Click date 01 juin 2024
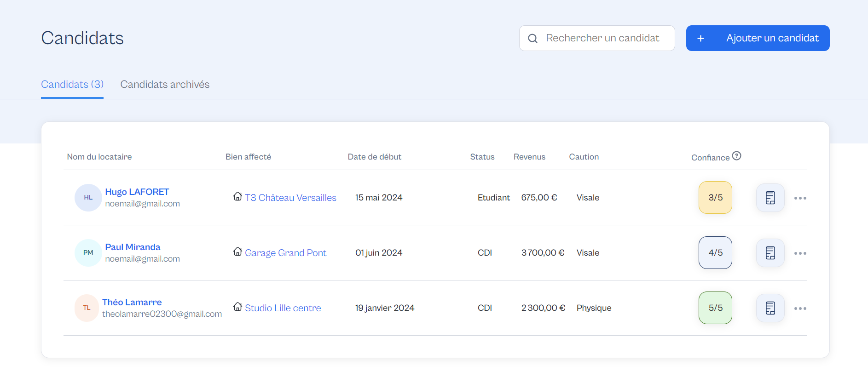868x383 pixels. coord(379,253)
